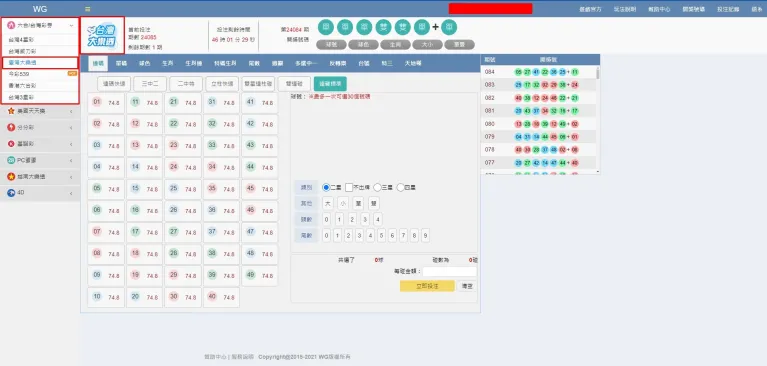Toggle head digit 4 in the 頭數 row
The width and height of the screenshot is (767, 366).
pyautogui.click(x=378, y=219)
